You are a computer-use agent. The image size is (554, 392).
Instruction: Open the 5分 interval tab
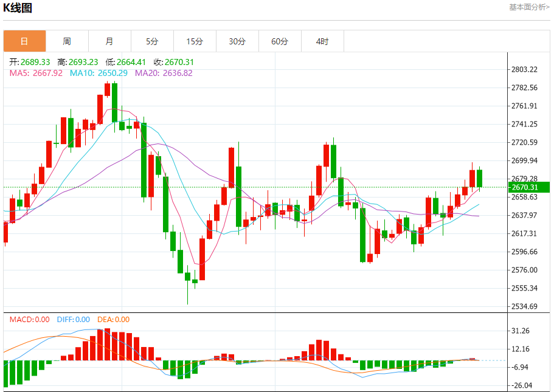click(x=152, y=41)
